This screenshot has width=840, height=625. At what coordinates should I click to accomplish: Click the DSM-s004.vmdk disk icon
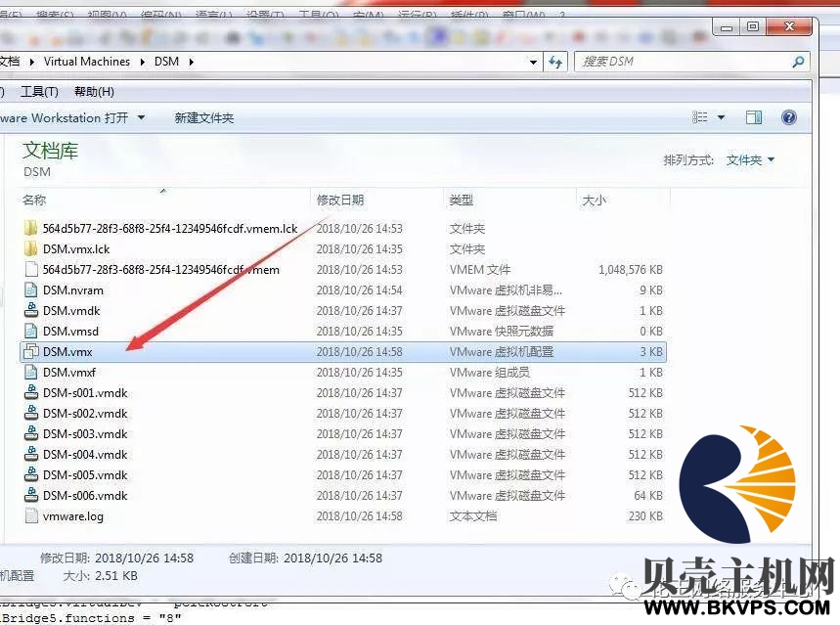[31, 455]
